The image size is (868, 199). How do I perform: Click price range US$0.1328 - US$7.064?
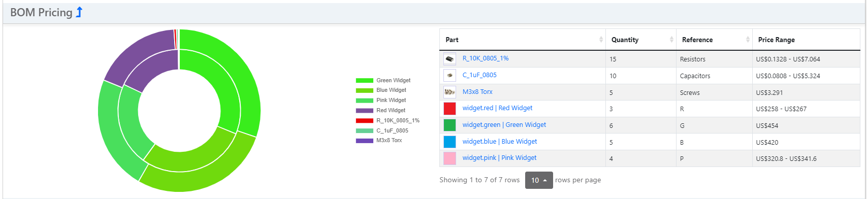(788, 59)
